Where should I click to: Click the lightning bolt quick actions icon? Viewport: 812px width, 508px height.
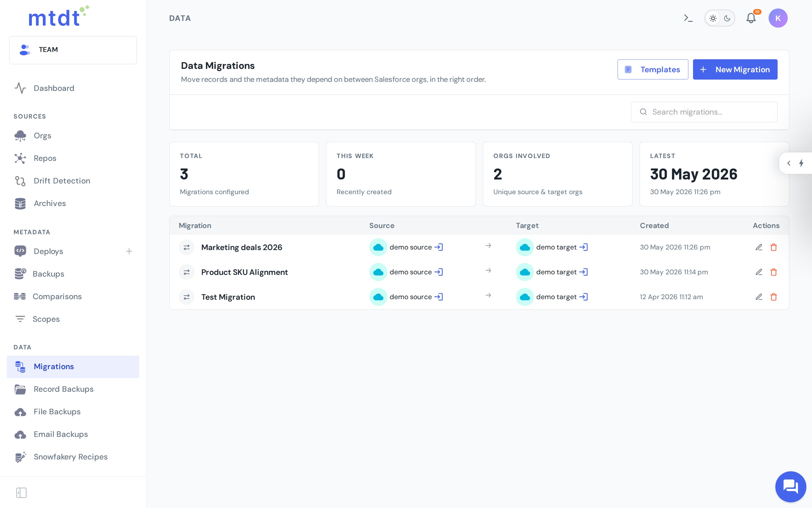pos(802,163)
